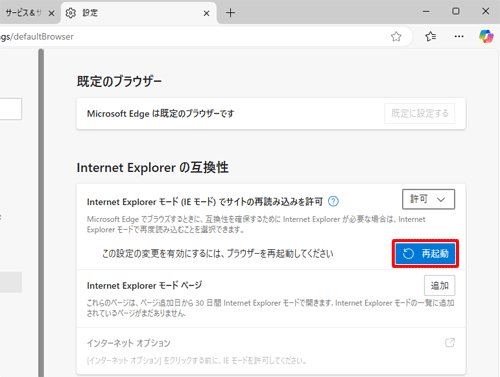Close the サービス& tab

pyautogui.click(x=51, y=13)
